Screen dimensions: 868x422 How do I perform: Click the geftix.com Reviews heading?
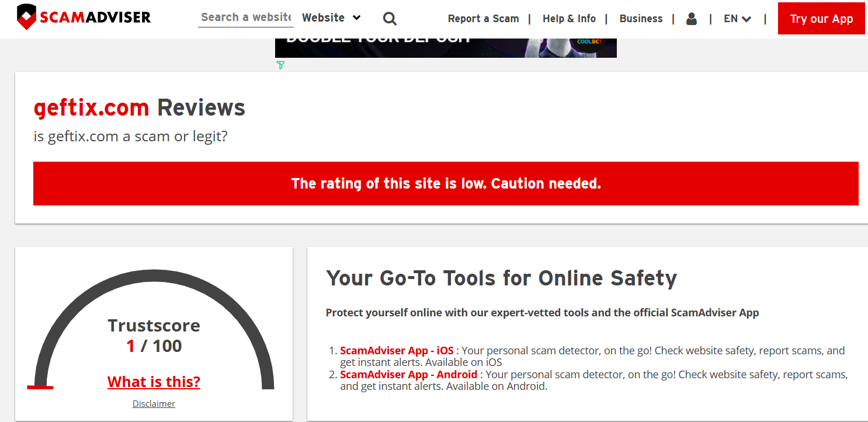pos(140,108)
